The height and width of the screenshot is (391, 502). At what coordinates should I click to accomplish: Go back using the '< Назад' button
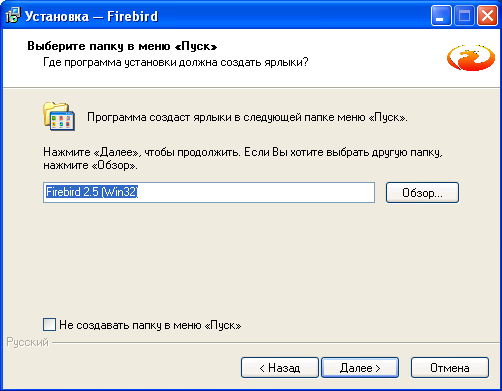coord(280,368)
